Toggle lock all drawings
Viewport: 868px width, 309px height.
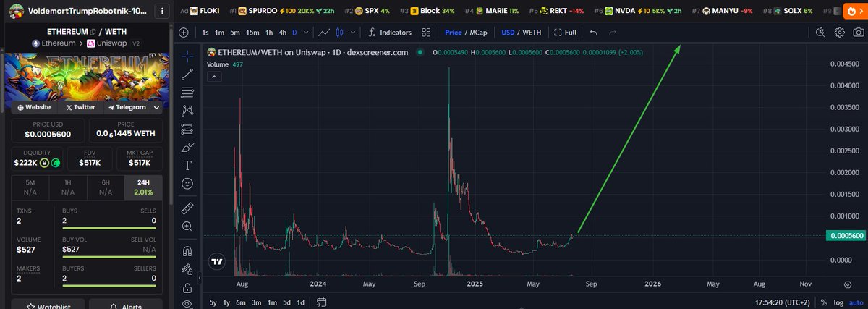click(x=187, y=287)
